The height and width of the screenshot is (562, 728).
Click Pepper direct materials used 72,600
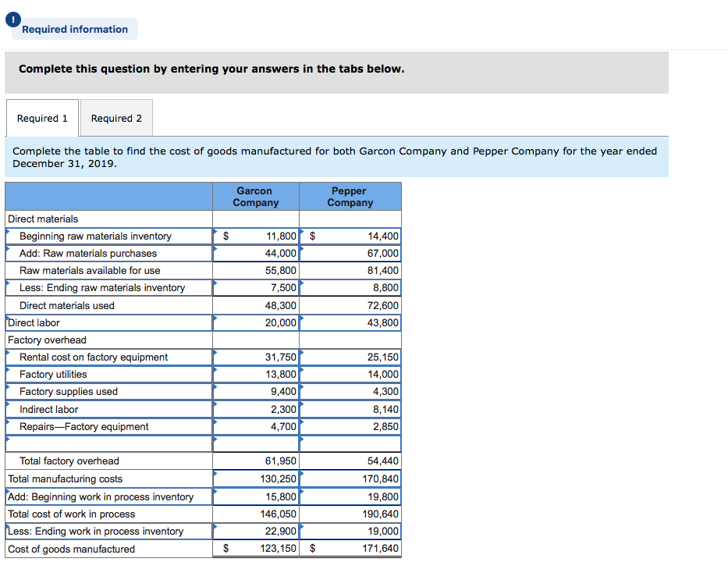(x=350, y=305)
